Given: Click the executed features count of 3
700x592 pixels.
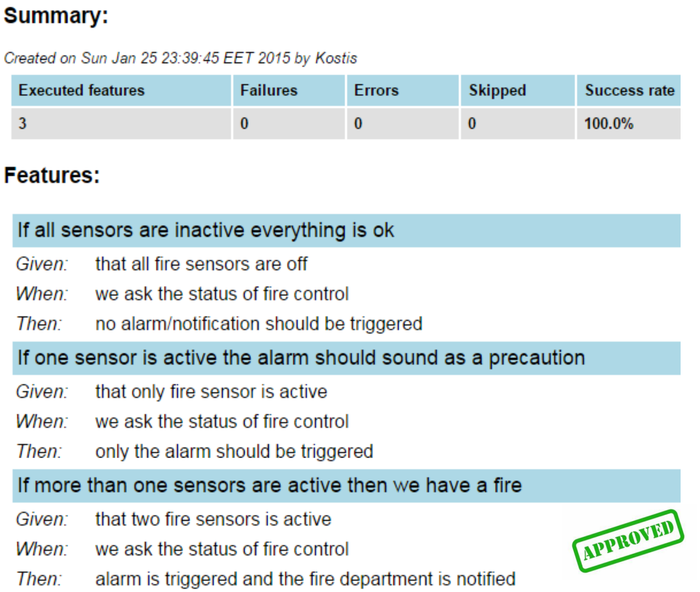Looking at the screenshot, I should (x=22, y=124).
